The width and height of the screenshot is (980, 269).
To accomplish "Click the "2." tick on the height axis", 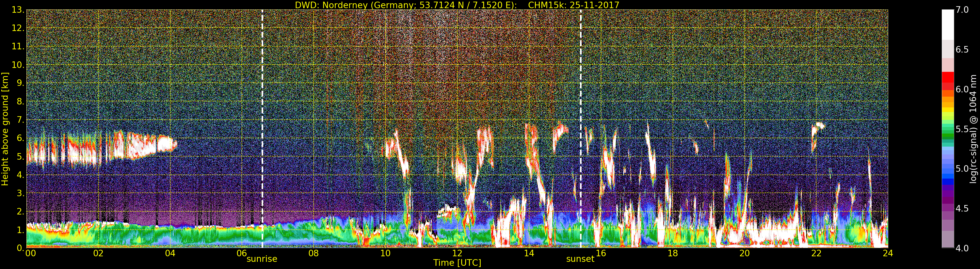I will [20, 211].
